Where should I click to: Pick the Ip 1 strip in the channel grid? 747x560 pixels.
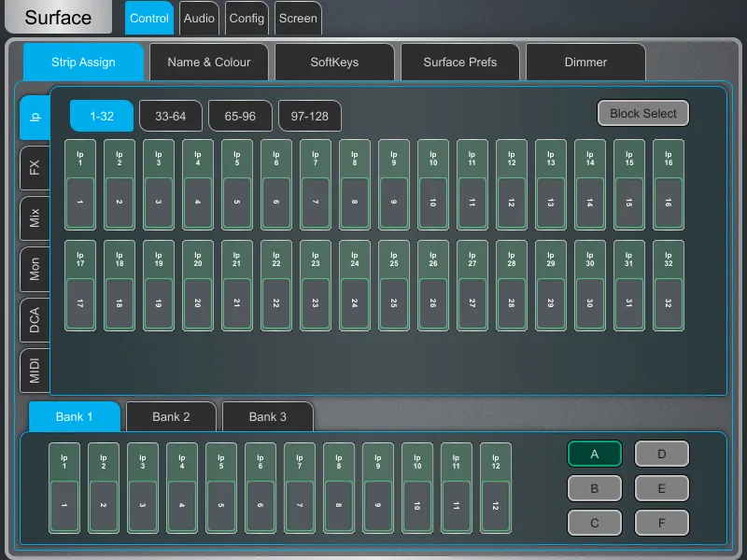click(x=80, y=185)
